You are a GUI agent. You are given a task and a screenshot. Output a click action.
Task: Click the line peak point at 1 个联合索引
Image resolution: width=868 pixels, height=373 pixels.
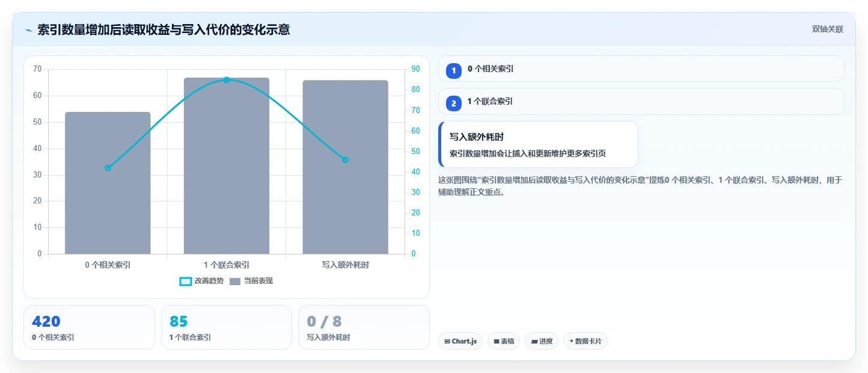point(227,79)
